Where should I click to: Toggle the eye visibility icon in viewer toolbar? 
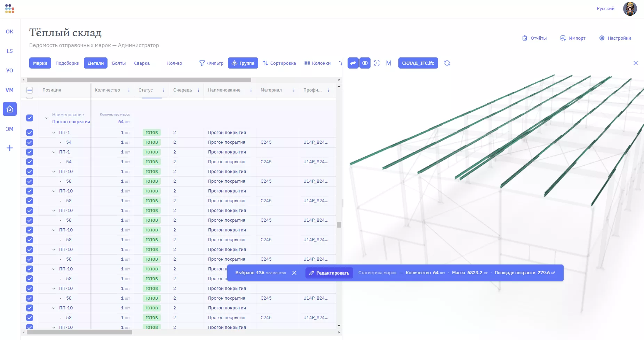tap(365, 63)
